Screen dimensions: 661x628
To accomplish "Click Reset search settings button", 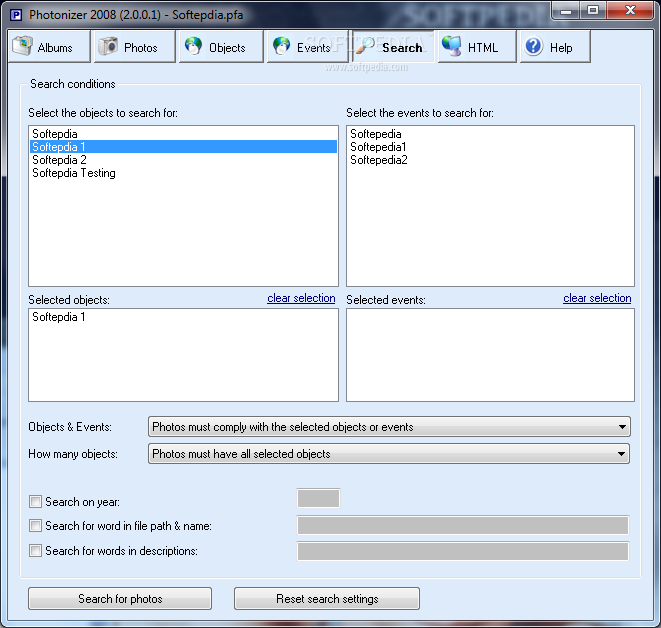I will [327, 598].
